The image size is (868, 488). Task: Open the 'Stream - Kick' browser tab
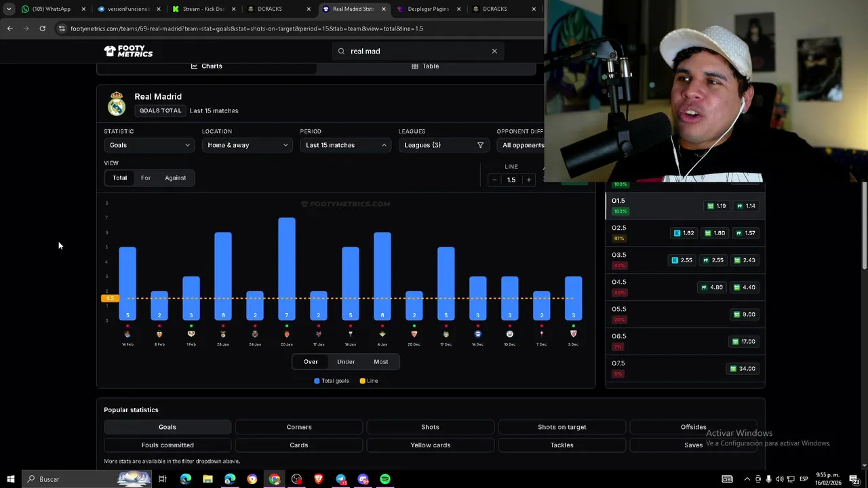[203, 9]
